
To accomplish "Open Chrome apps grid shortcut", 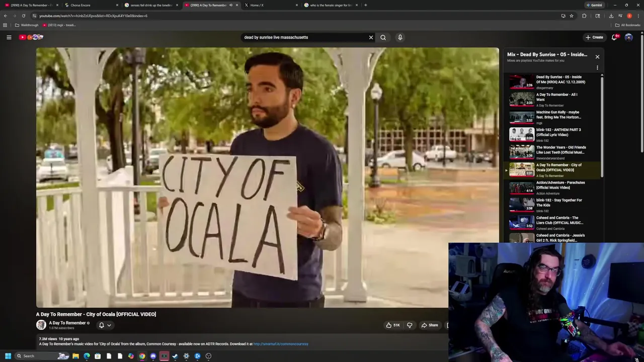I will click(x=5, y=25).
